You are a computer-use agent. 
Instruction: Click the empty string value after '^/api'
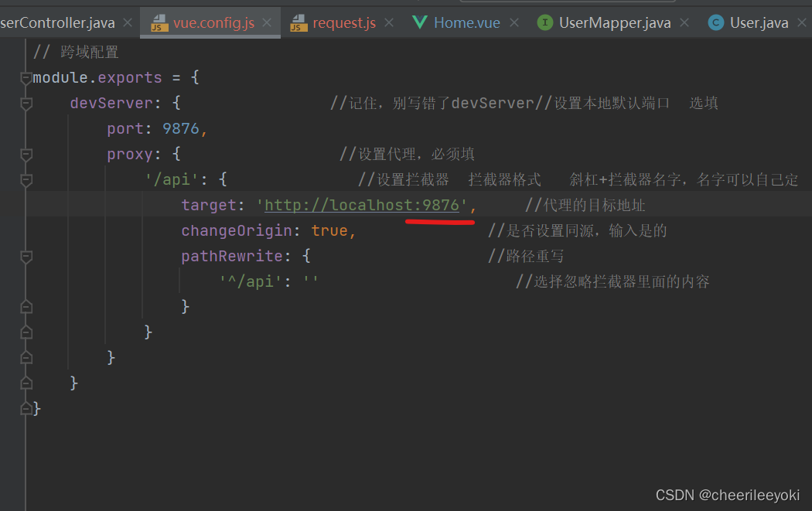tap(311, 281)
